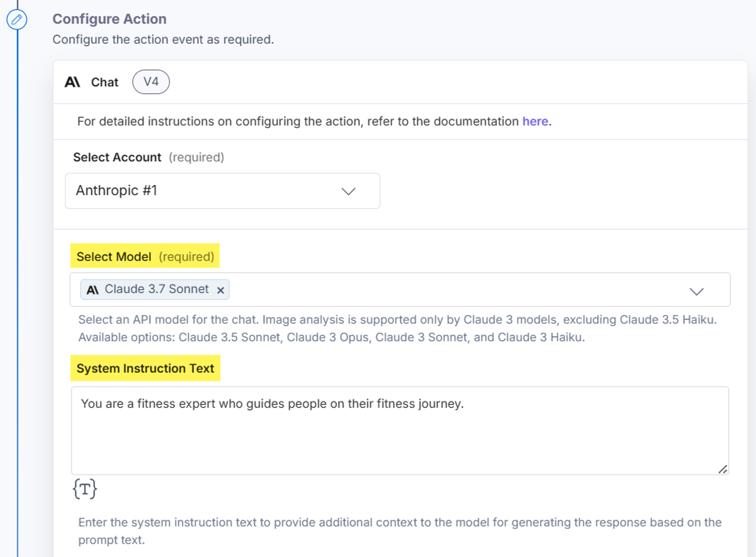Click the insert variable {T} icon
Viewport: 756px width, 557px height.
tap(85, 488)
